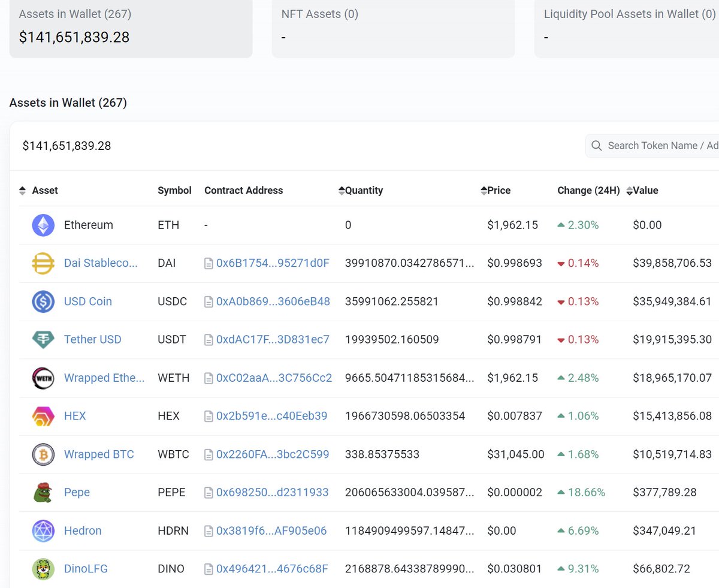Sort the table by Value column
This screenshot has height=588, width=719.
coord(629,191)
